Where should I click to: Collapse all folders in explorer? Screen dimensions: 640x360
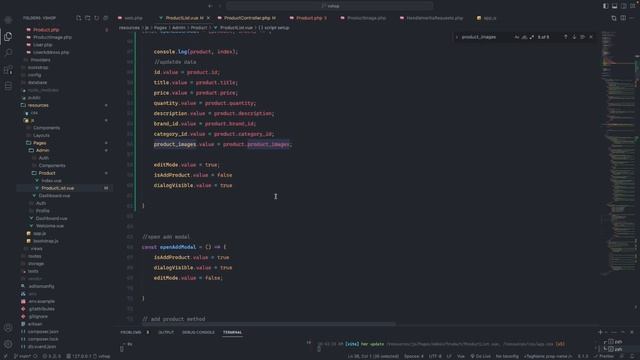pyautogui.click(x=106, y=18)
